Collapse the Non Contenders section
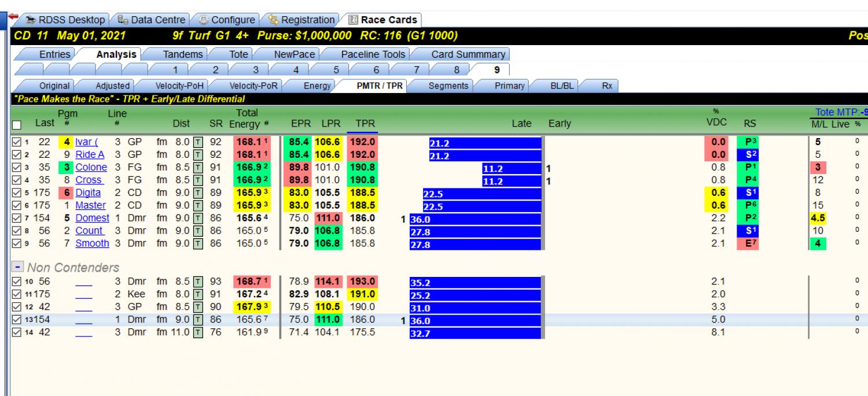This screenshot has height=396, width=868. point(18,268)
